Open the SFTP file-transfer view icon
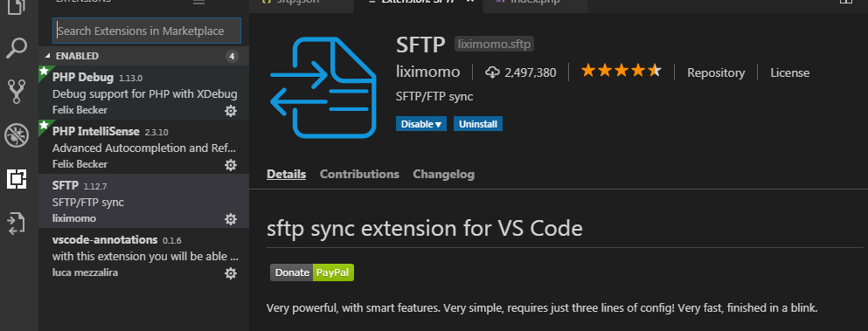The width and height of the screenshot is (868, 331). (17, 223)
